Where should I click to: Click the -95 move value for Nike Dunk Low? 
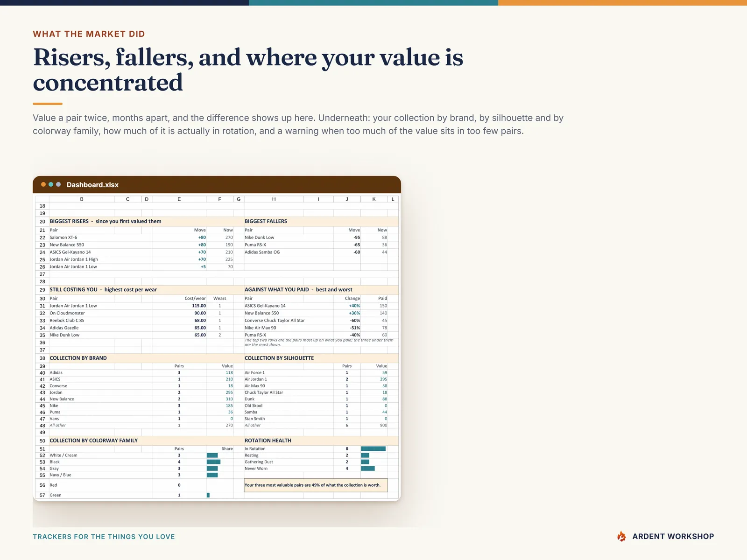tap(357, 238)
